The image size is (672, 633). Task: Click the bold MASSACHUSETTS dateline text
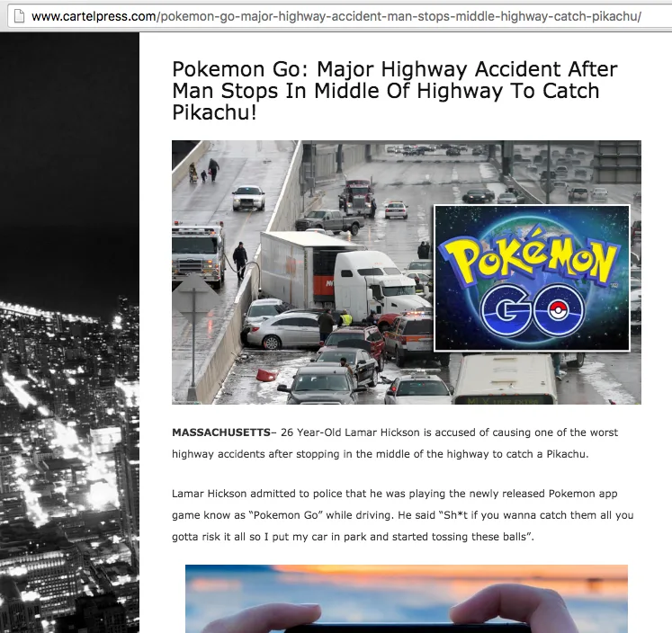point(221,432)
